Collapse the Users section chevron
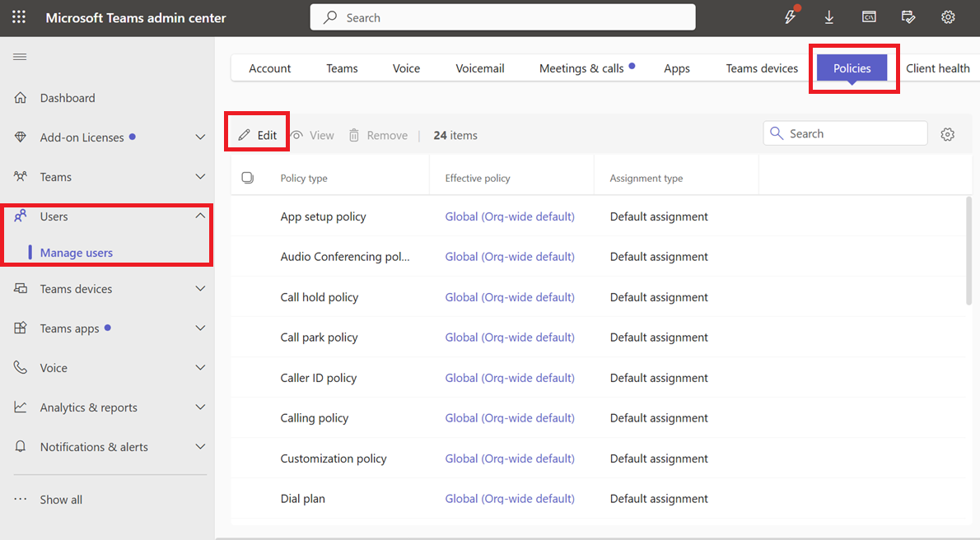The width and height of the screenshot is (980, 540). pyautogui.click(x=200, y=216)
